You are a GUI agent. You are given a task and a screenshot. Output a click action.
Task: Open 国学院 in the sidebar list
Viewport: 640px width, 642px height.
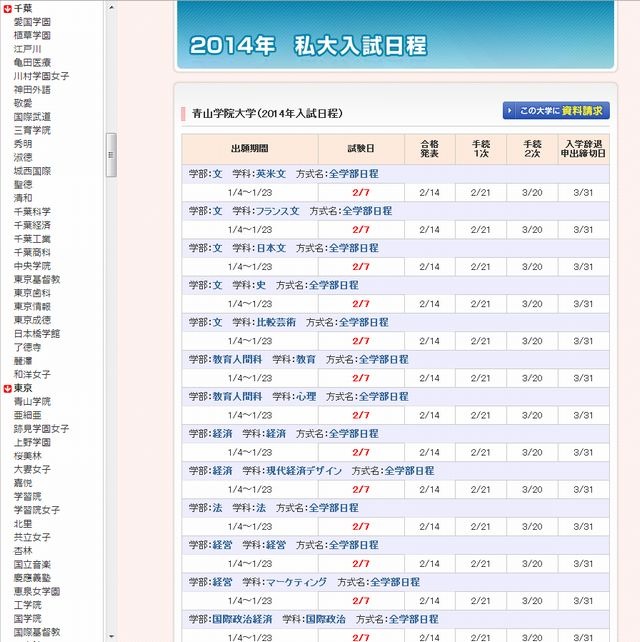[27, 618]
